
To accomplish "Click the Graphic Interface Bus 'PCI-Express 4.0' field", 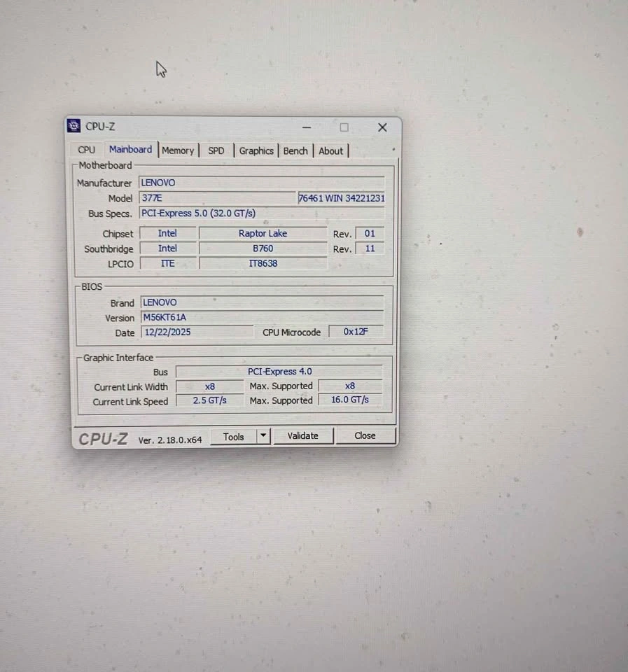I will tap(279, 371).
